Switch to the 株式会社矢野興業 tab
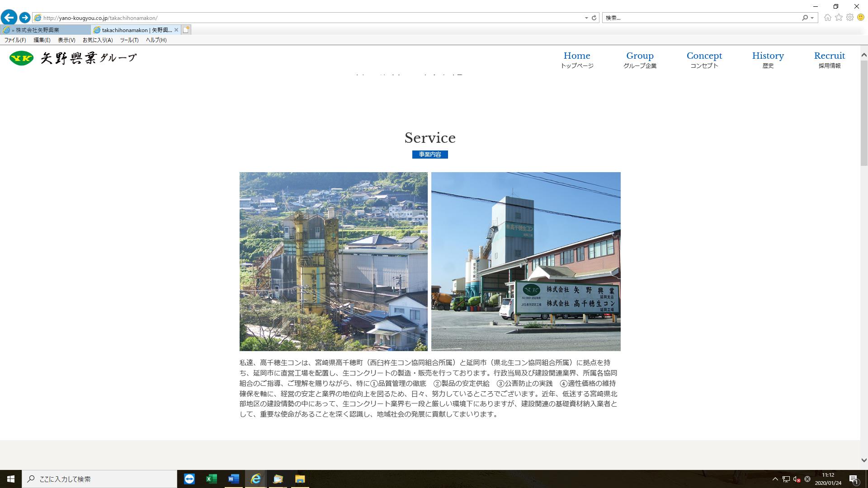This screenshot has height=488, width=868. pyautogui.click(x=45, y=30)
